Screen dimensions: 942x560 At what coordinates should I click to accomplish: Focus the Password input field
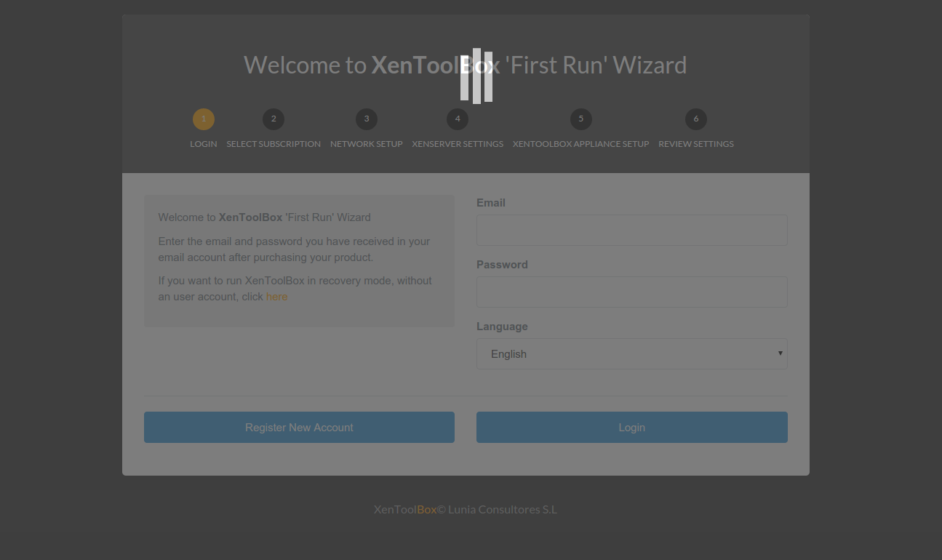pos(632,292)
